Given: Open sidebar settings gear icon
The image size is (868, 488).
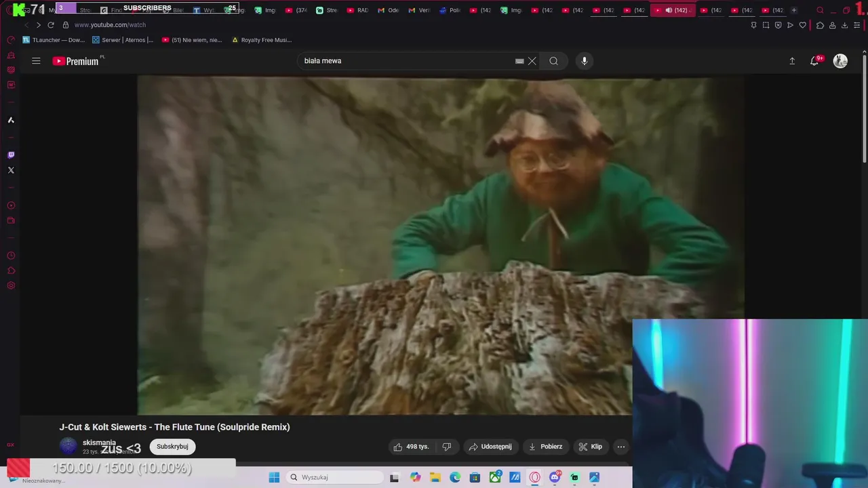Looking at the screenshot, I should pos(11,285).
